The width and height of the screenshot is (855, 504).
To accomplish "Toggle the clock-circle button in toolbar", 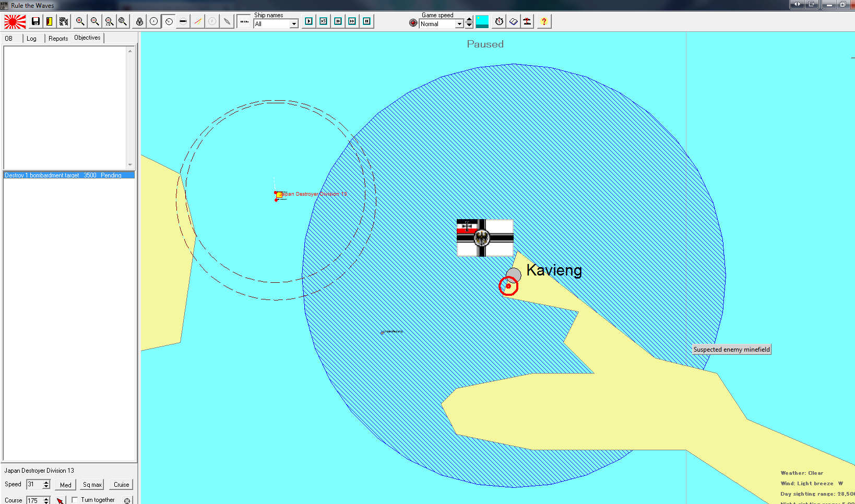I will [x=169, y=21].
